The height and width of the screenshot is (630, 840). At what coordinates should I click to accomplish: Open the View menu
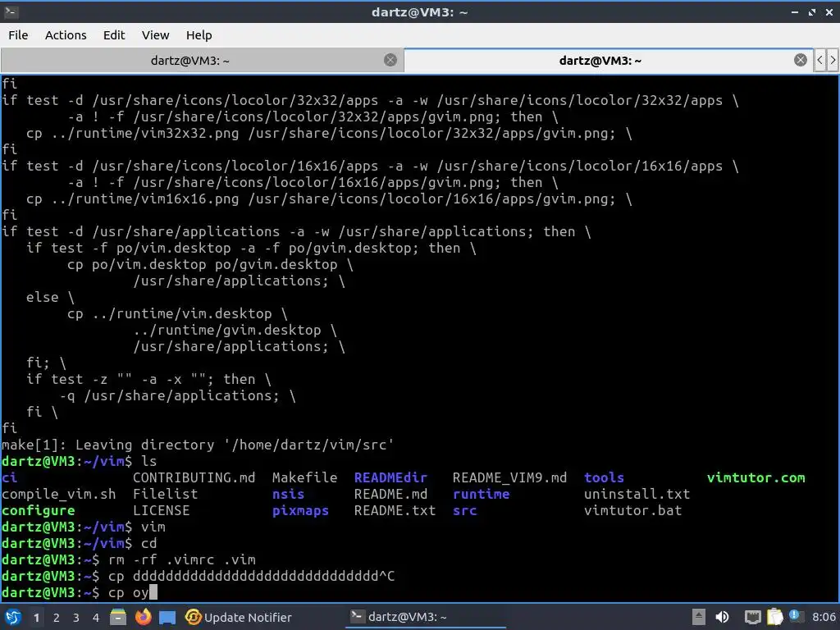coord(155,35)
